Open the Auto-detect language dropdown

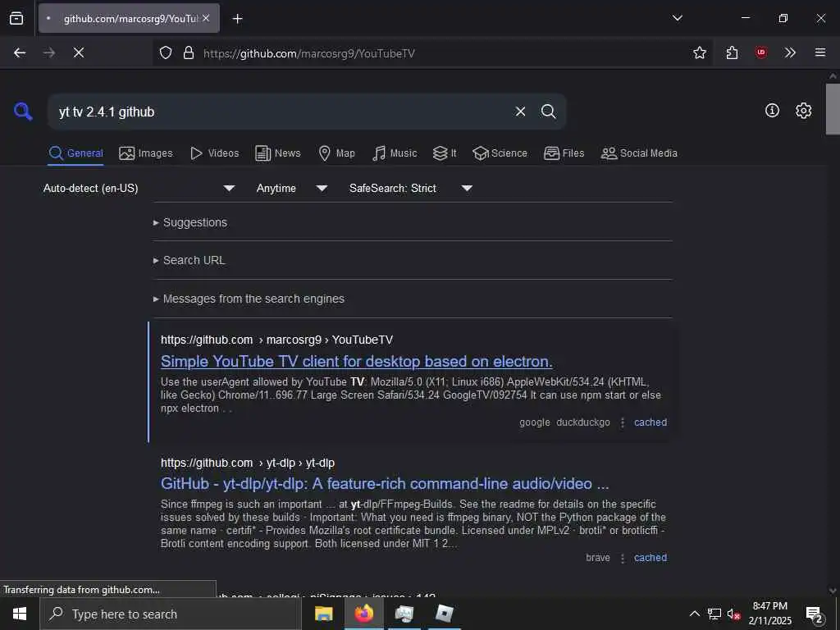139,188
